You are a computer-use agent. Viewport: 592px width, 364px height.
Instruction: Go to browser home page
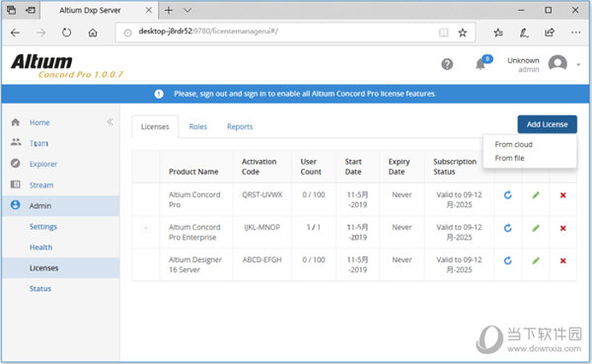(x=93, y=33)
